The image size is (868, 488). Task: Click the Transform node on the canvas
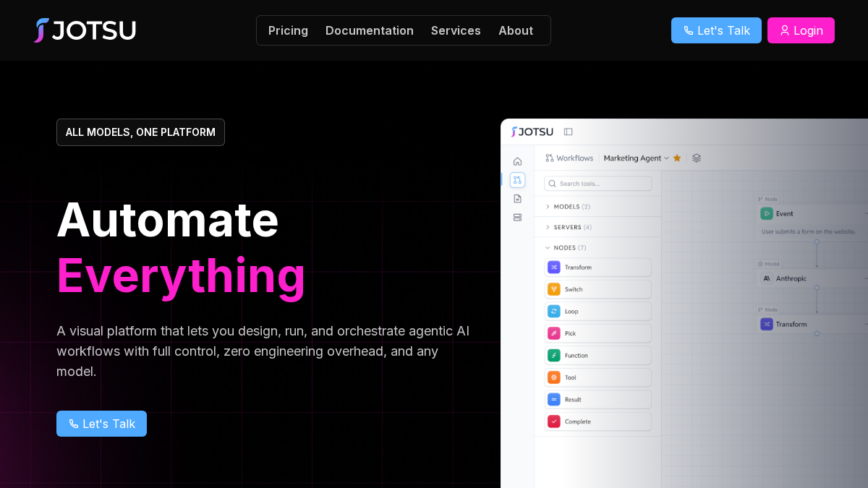[x=812, y=324]
